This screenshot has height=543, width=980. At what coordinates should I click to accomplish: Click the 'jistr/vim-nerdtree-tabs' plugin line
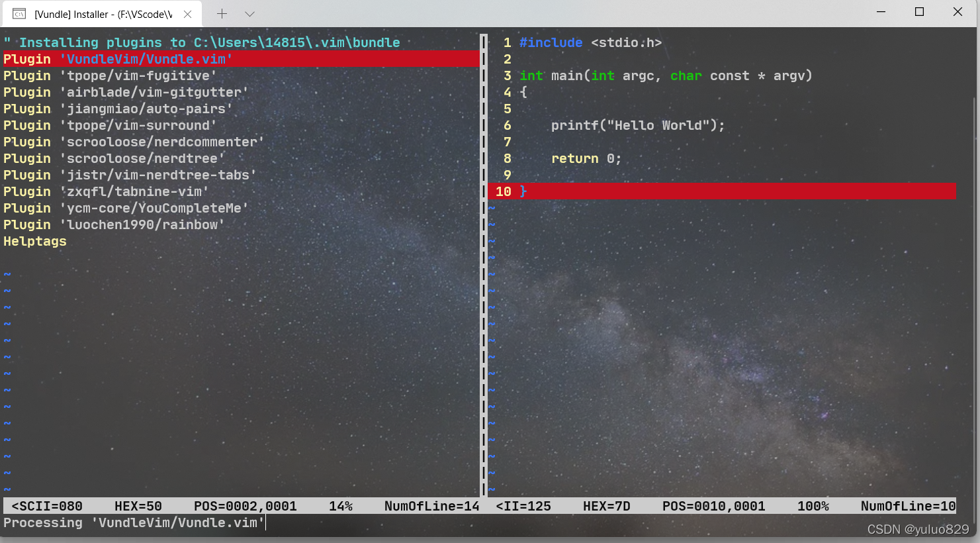tap(130, 175)
